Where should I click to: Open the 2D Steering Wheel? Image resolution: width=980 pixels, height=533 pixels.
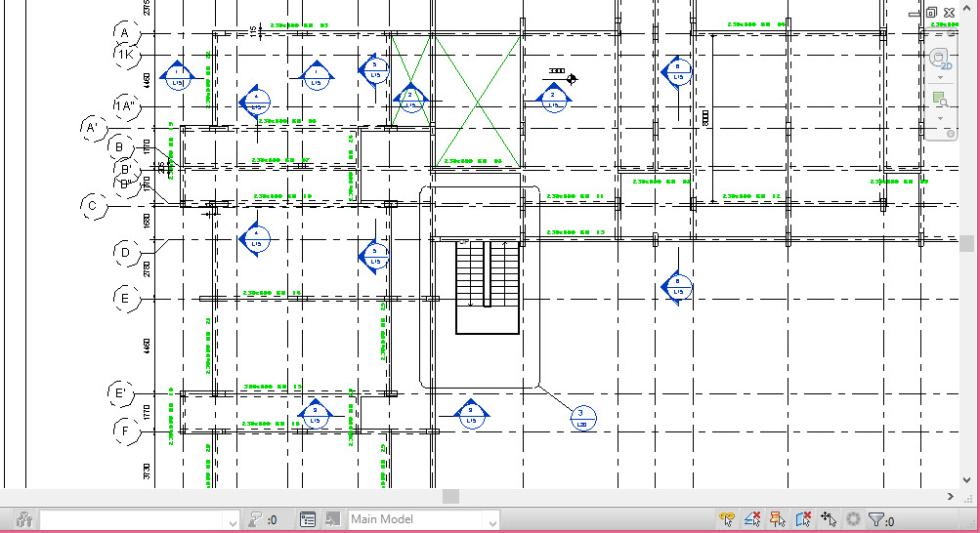(x=940, y=60)
